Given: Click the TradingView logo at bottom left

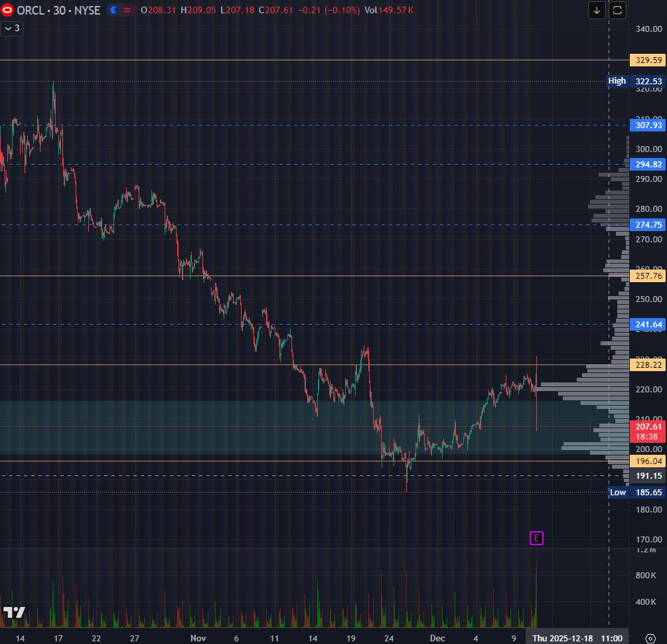Looking at the screenshot, I should pos(14,612).
